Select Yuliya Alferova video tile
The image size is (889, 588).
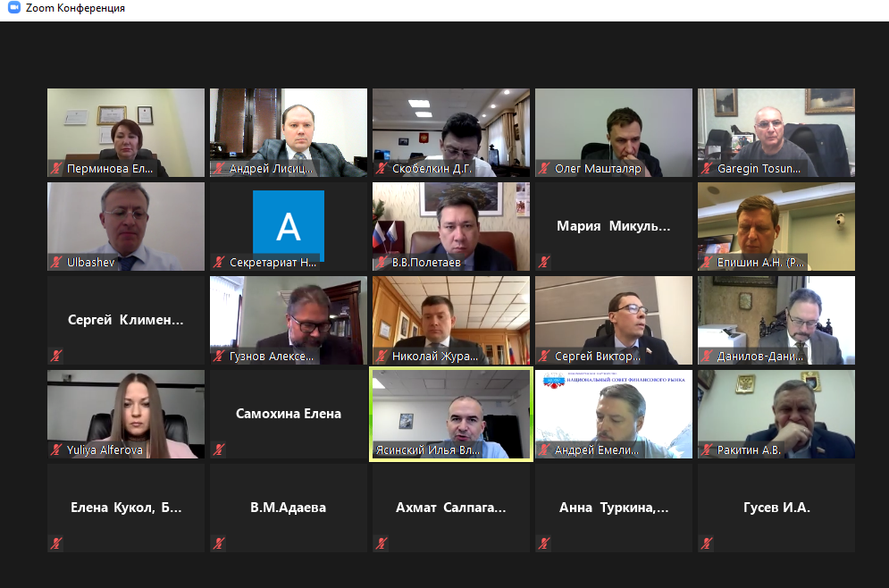tap(126, 414)
